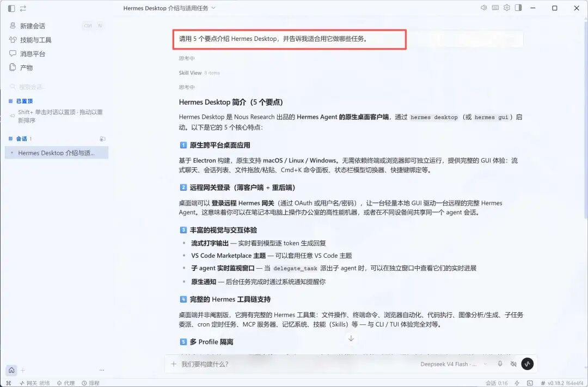Open the three-dots menu at the sidebar bottom
Viewport: 588px width, 387px height.
click(x=102, y=370)
